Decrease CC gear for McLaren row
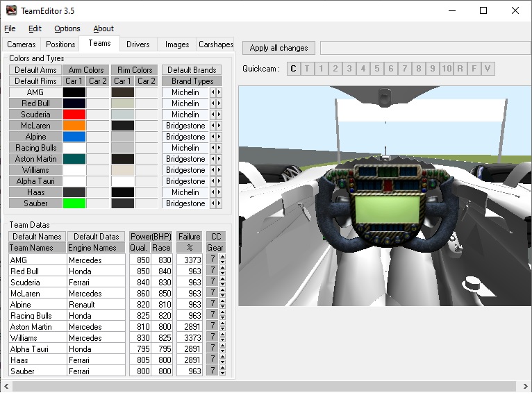532x395 pixels. pos(222,296)
